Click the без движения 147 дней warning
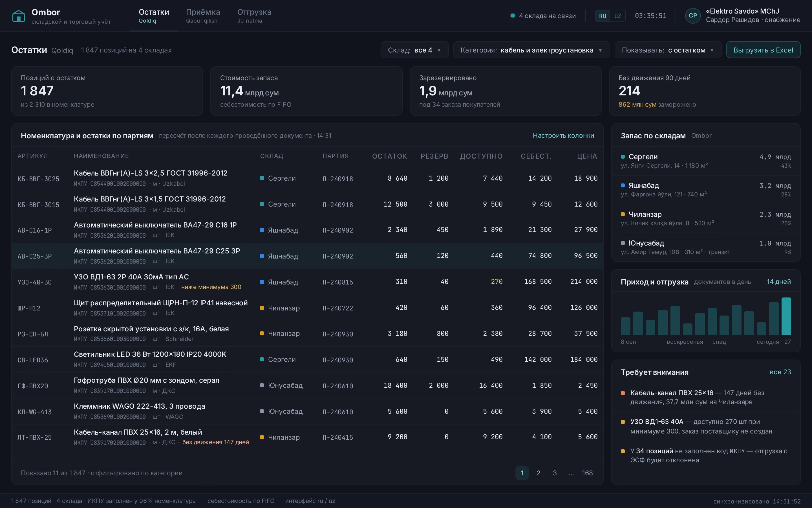This screenshot has width=812, height=508. click(x=215, y=442)
